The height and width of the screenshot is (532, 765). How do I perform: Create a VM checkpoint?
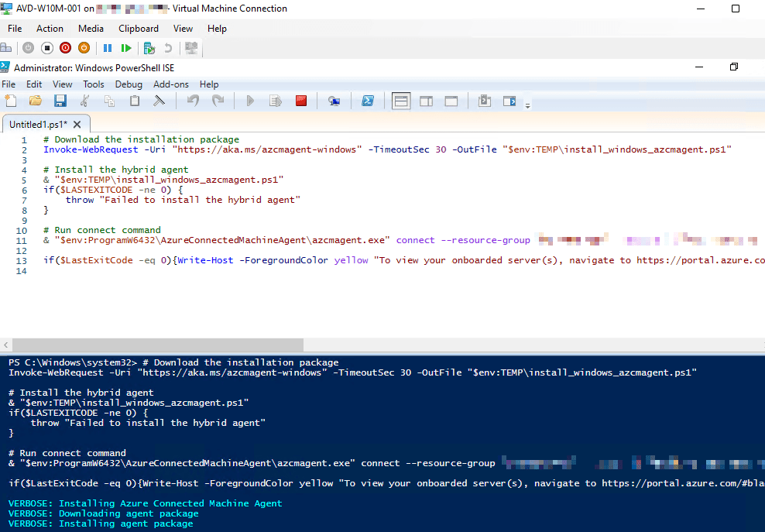(x=149, y=48)
